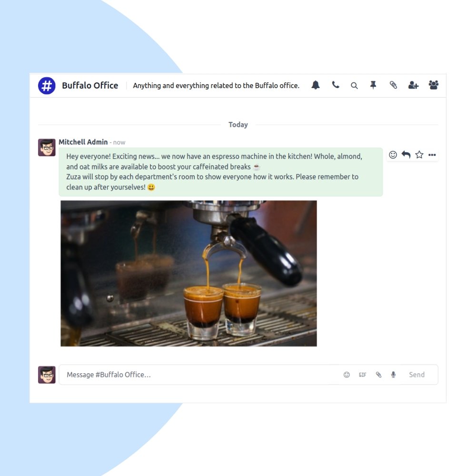Start a call from the channel header
Screen dimensions: 476x476
[336, 85]
